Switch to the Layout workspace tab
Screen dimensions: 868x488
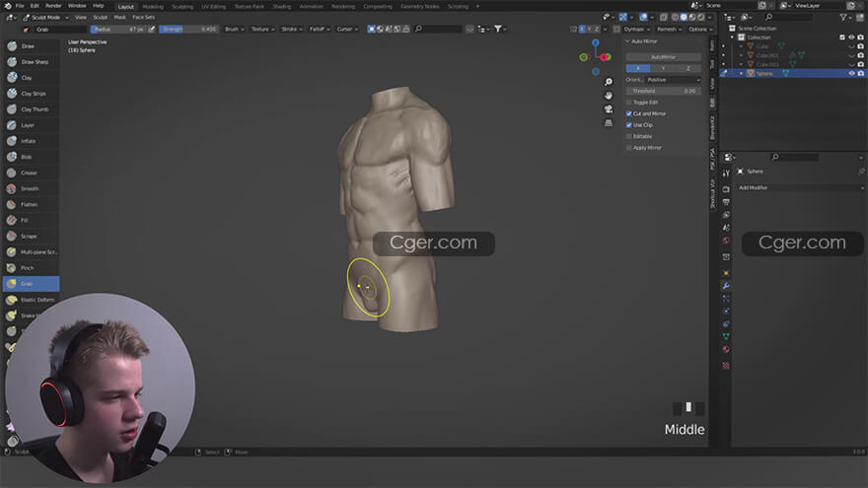(125, 7)
